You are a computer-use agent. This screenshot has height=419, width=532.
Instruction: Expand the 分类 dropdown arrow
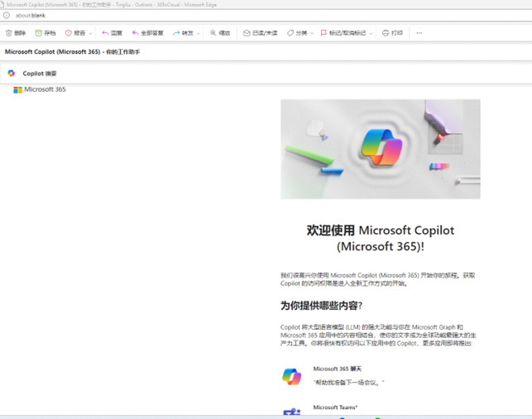(313, 33)
